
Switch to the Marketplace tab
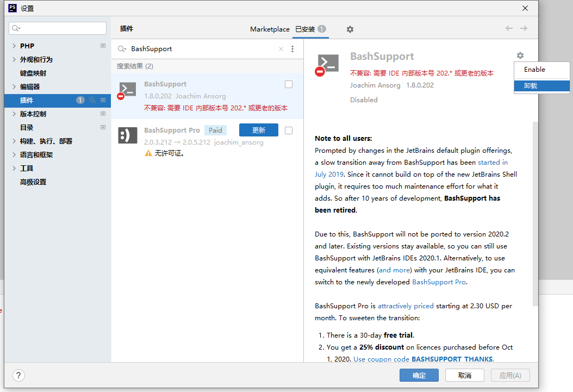(270, 29)
